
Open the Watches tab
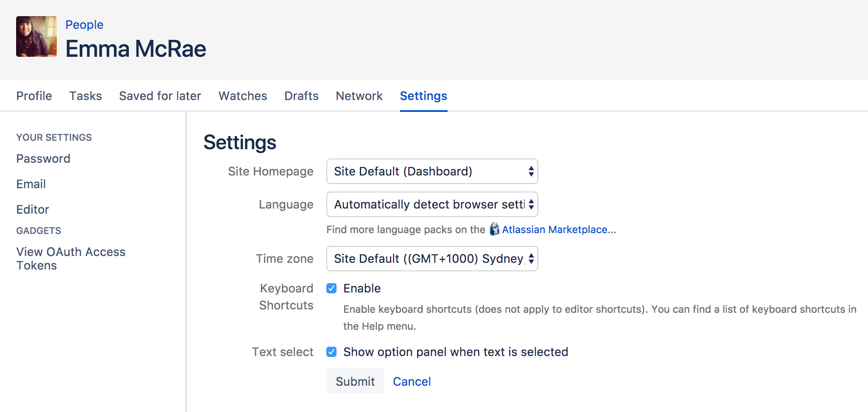pyautogui.click(x=242, y=96)
